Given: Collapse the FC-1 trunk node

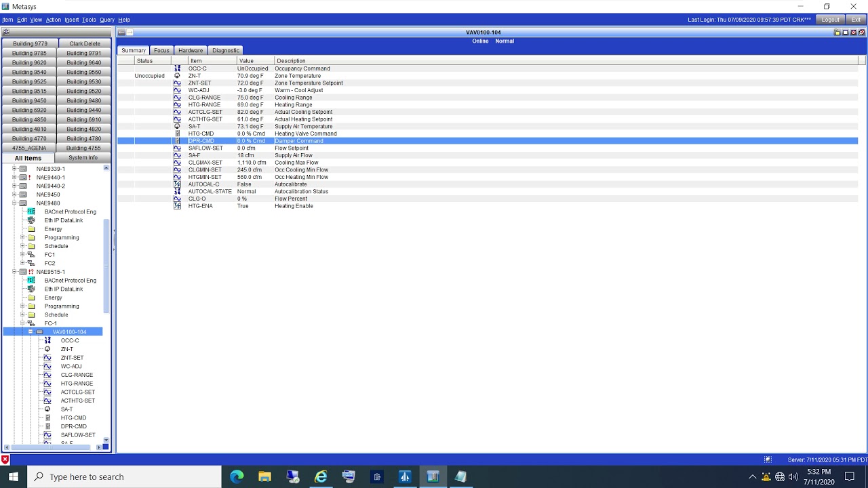Looking at the screenshot, I should (22, 323).
